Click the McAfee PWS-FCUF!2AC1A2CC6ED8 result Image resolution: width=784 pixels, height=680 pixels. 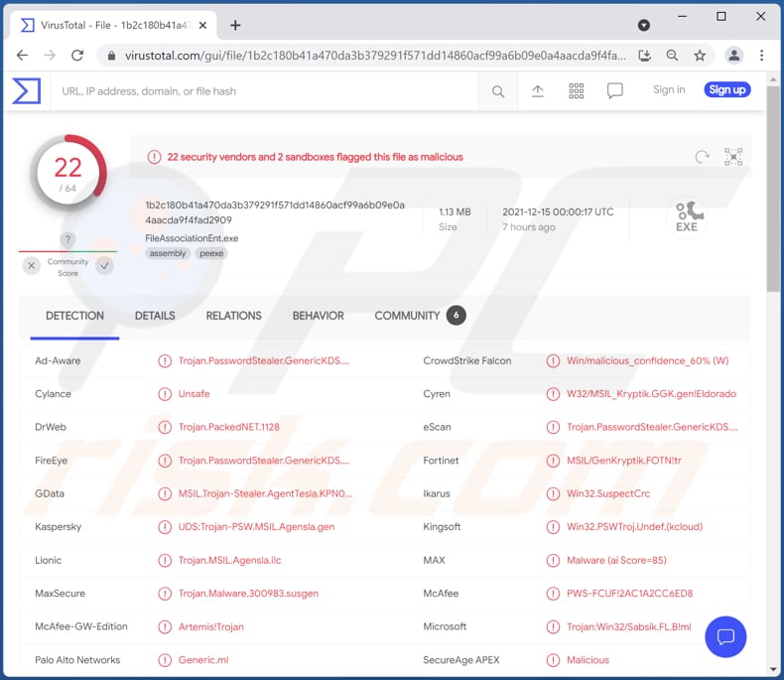pos(629,594)
